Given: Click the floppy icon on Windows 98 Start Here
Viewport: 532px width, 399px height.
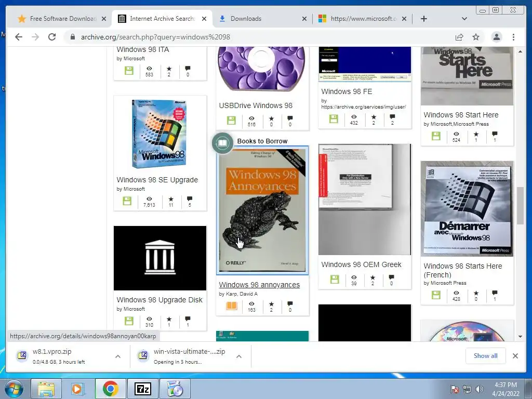Looking at the screenshot, I should (x=436, y=136).
